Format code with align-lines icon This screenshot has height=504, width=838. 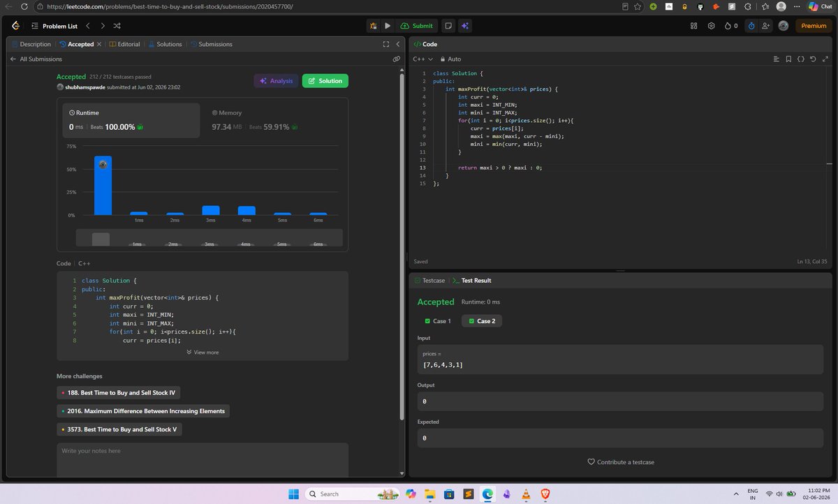pos(776,59)
